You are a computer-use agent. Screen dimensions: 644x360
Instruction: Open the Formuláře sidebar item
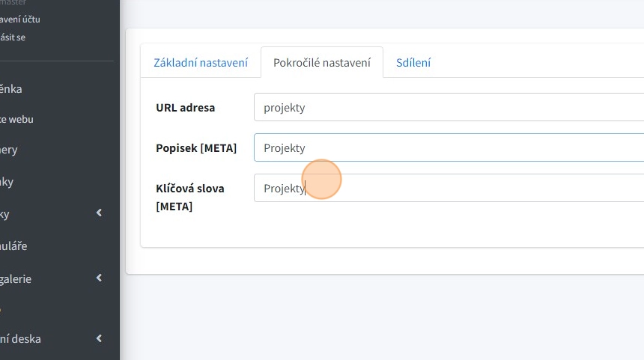(13, 245)
